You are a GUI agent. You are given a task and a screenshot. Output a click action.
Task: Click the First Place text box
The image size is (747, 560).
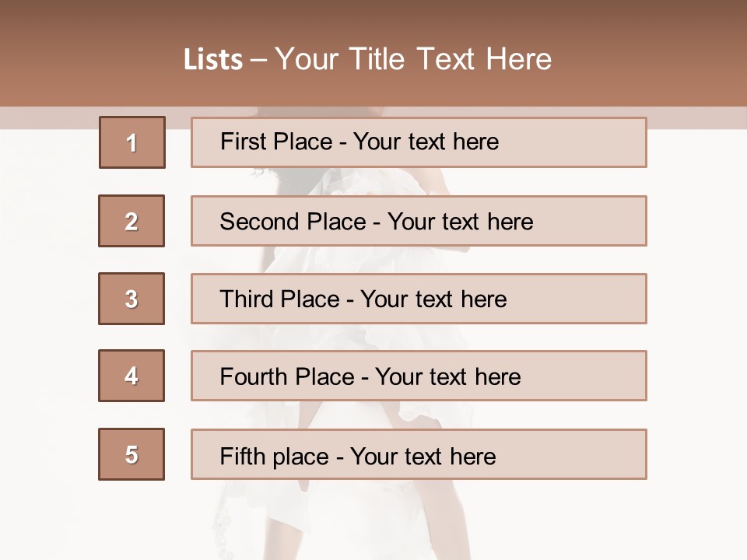click(419, 142)
